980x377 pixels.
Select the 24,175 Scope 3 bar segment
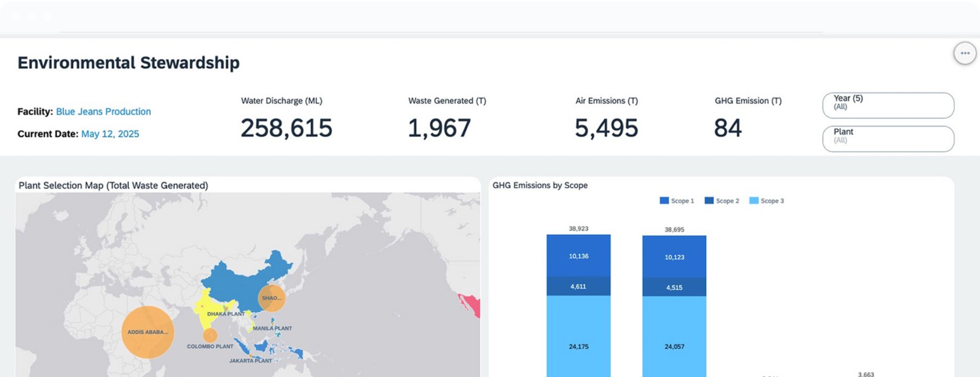(x=578, y=347)
